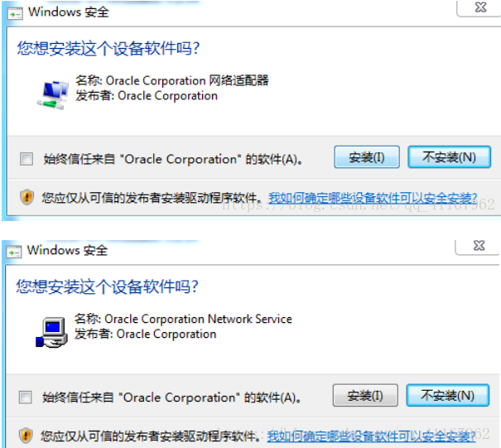This screenshot has height=448, width=501.
Task: Click name text 'Oracle Corporation 网络适配器'
Action: pos(187,80)
